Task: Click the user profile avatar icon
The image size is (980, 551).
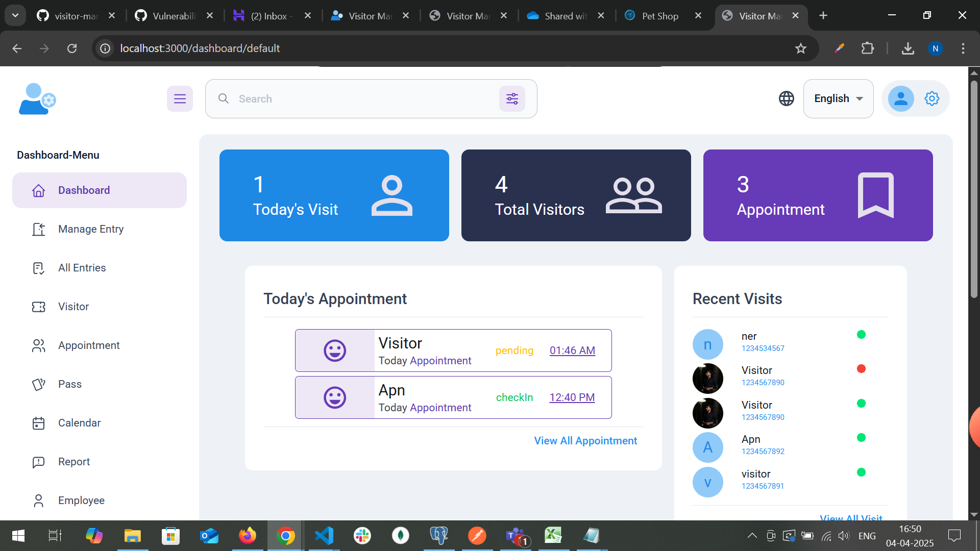Action: coord(901,98)
